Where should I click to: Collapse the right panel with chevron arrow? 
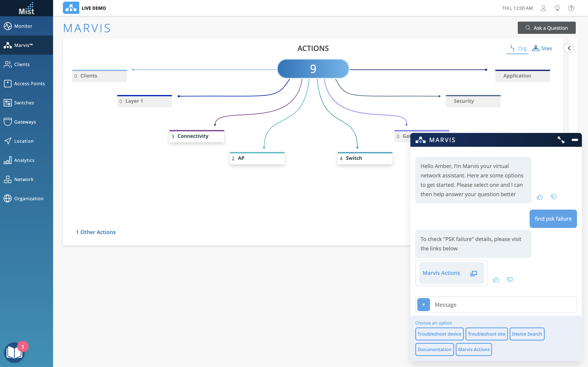(569, 48)
